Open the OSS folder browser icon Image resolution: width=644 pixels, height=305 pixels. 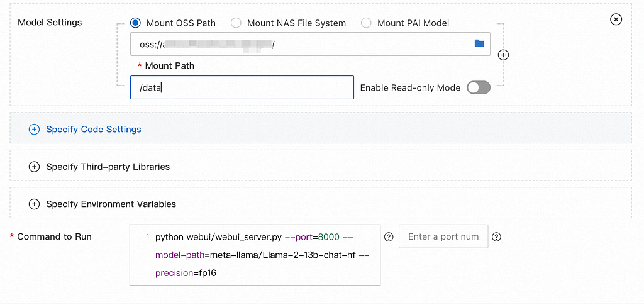479,43
